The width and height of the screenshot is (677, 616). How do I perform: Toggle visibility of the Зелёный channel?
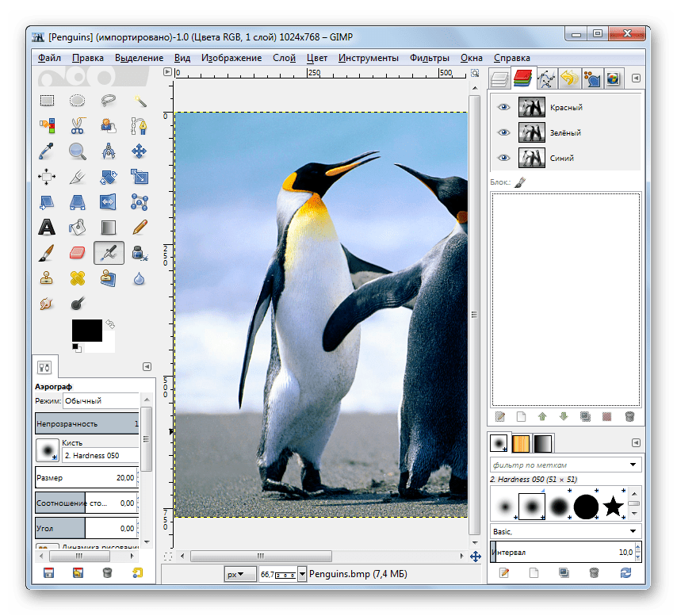click(x=502, y=132)
